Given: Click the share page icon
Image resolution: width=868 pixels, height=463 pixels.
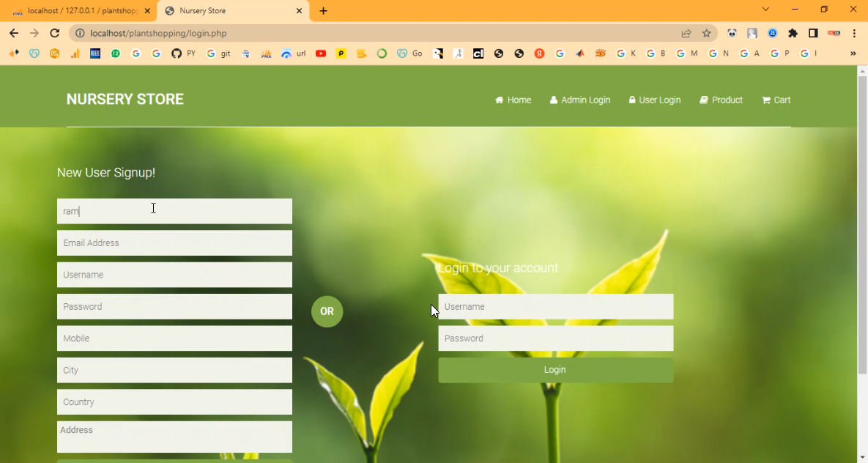Looking at the screenshot, I should pyautogui.click(x=686, y=33).
